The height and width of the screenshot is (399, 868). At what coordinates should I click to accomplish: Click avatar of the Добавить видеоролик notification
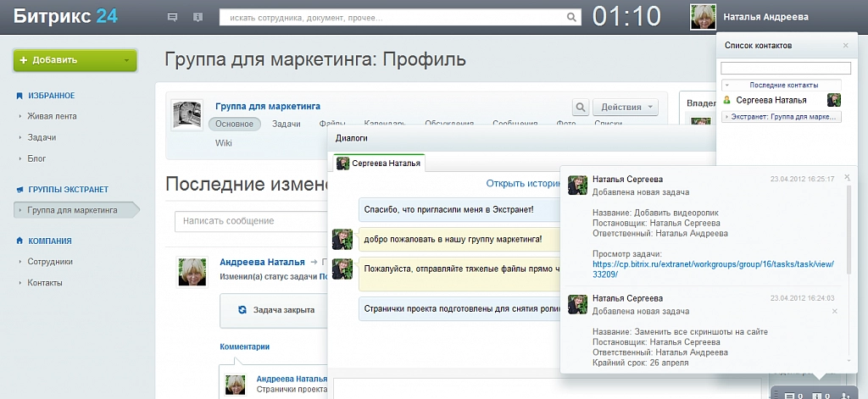578,186
